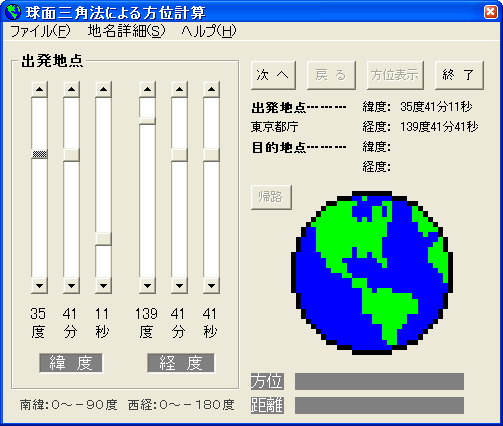Click the 終了 button
Image resolution: width=503 pixels, height=426 pixels.
coord(459,75)
